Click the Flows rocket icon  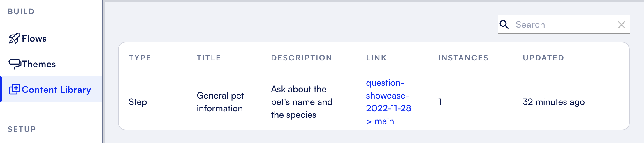click(x=14, y=38)
